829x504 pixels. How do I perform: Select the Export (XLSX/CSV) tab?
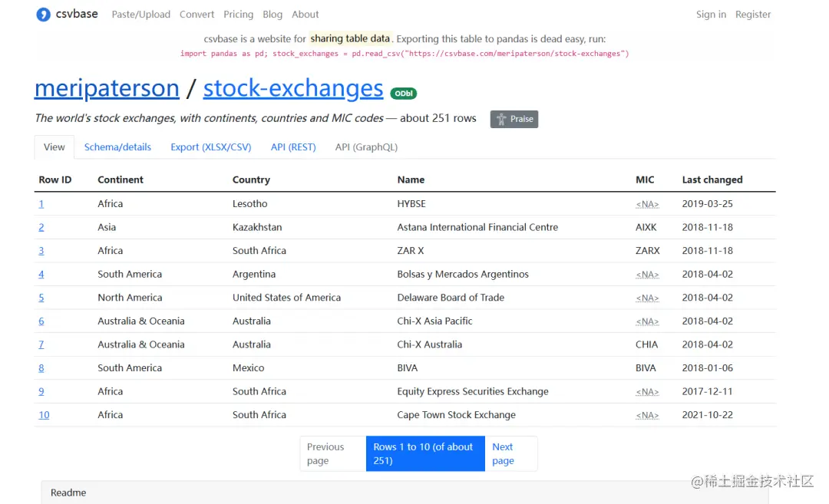point(211,147)
